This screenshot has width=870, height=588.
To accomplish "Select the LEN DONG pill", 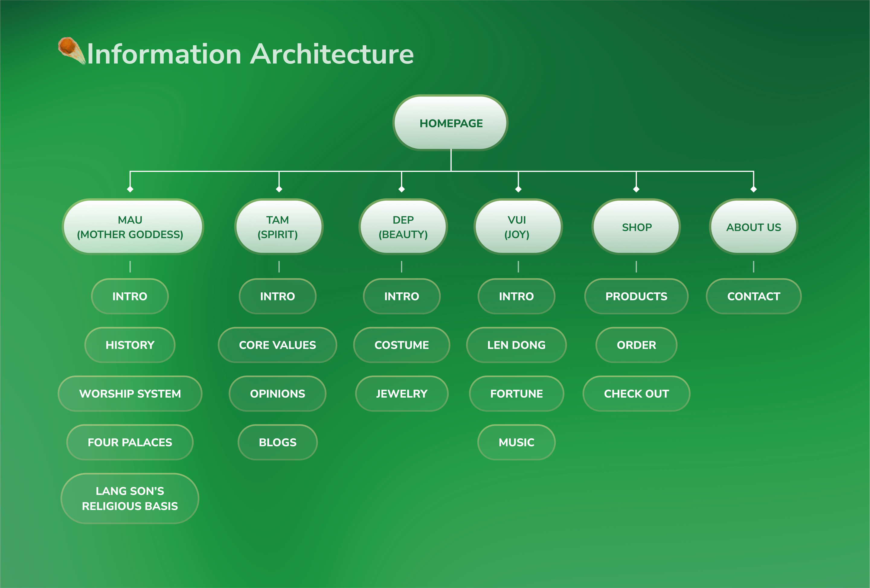I will point(516,345).
